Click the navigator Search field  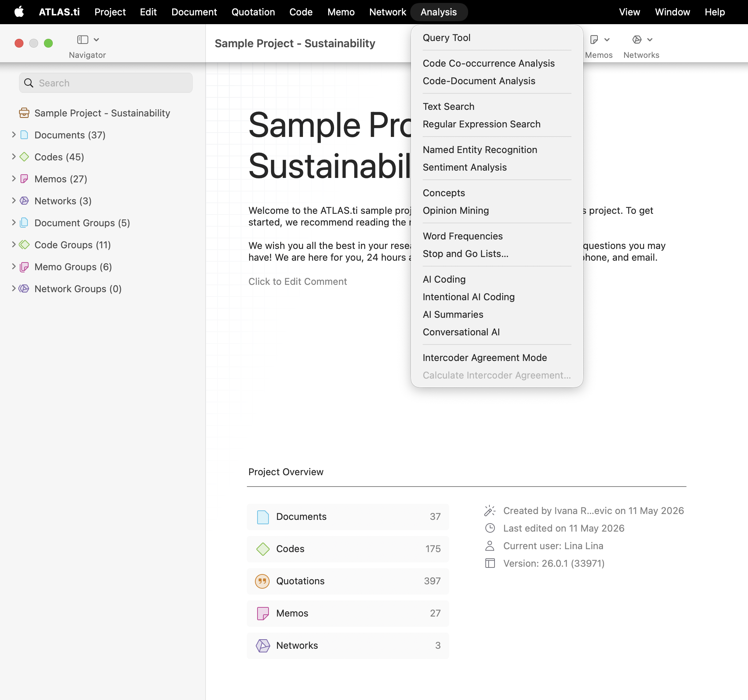[x=106, y=83]
